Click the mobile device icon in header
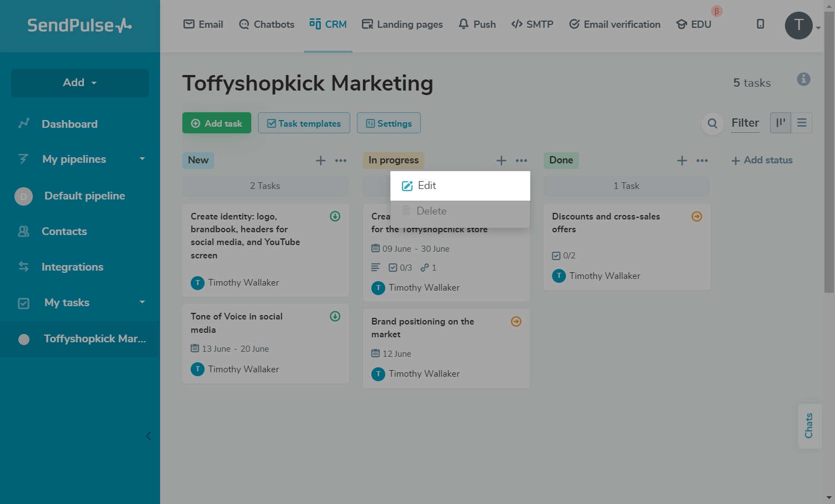This screenshot has height=504, width=835. pyautogui.click(x=761, y=24)
